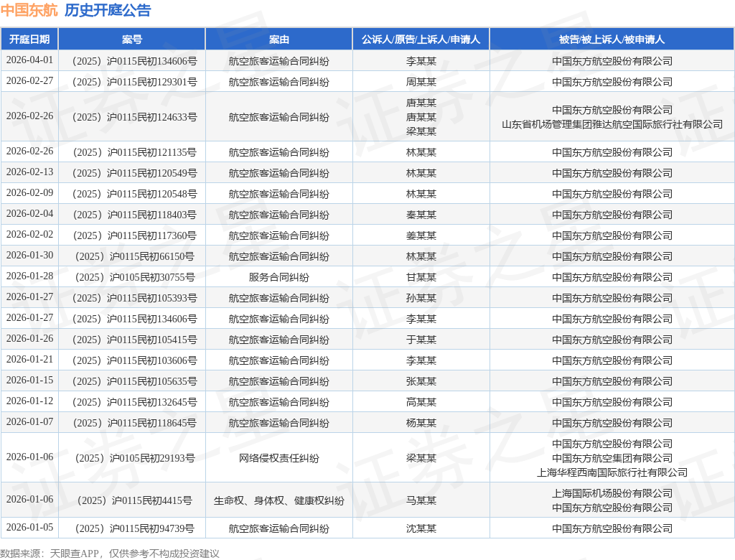Click case number 沪0115民初105635号
This screenshot has height=560, width=735.
coord(134,382)
